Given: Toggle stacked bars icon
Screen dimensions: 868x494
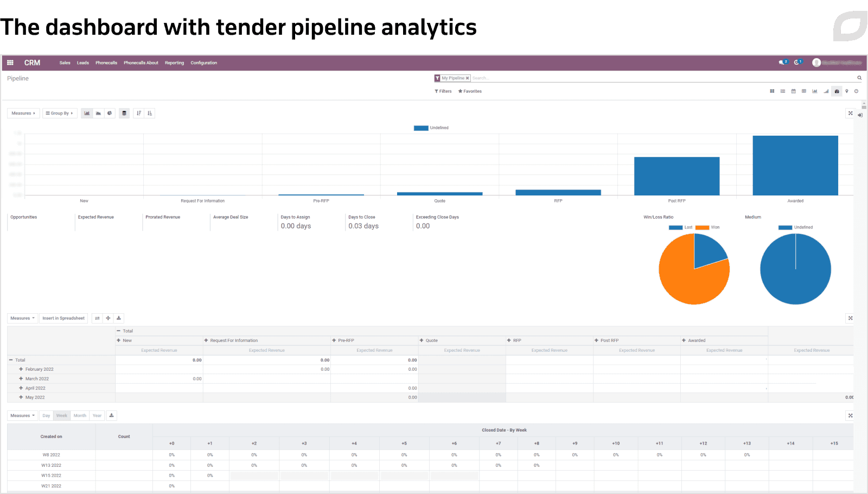Looking at the screenshot, I should coord(124,113).
